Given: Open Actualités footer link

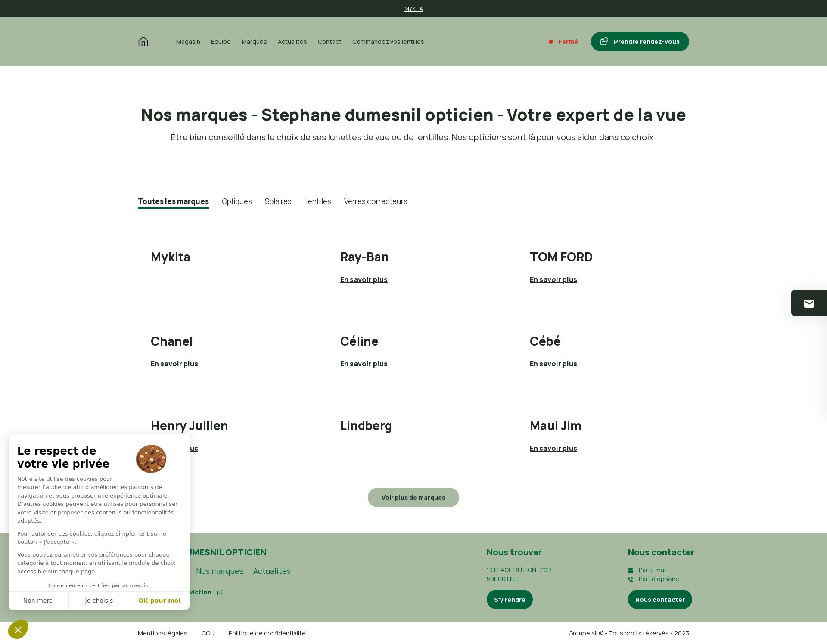Looking at the screenshot, I should point(272,571).
